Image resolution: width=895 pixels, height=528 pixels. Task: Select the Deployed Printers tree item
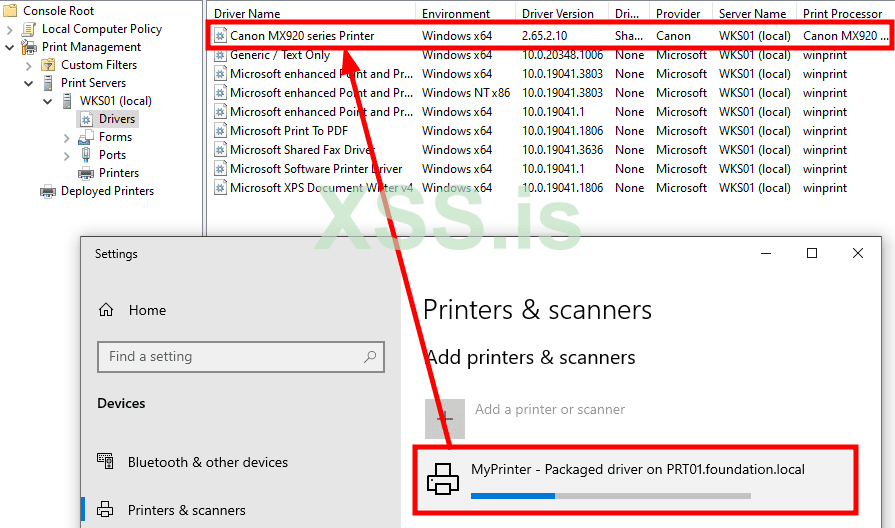coord(107,191)
